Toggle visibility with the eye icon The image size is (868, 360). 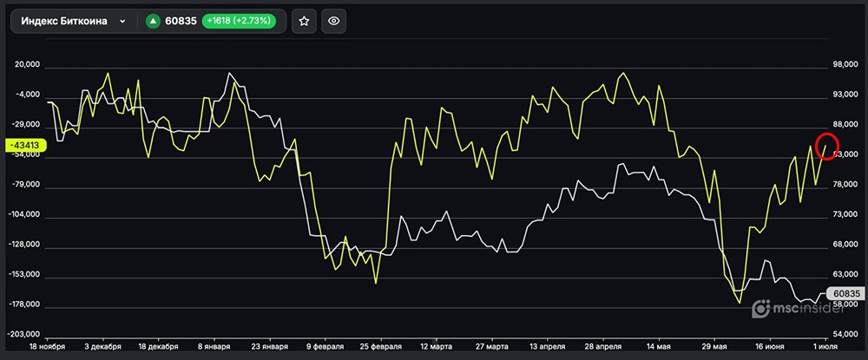334,22
